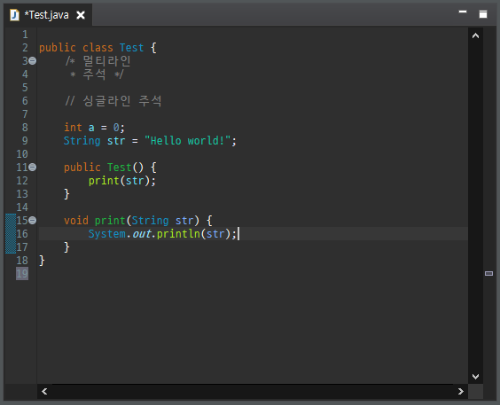Viewport: 500px width, 405px height.
Task: Click the closing brace on line 18
Action: (x=42, y=260)
